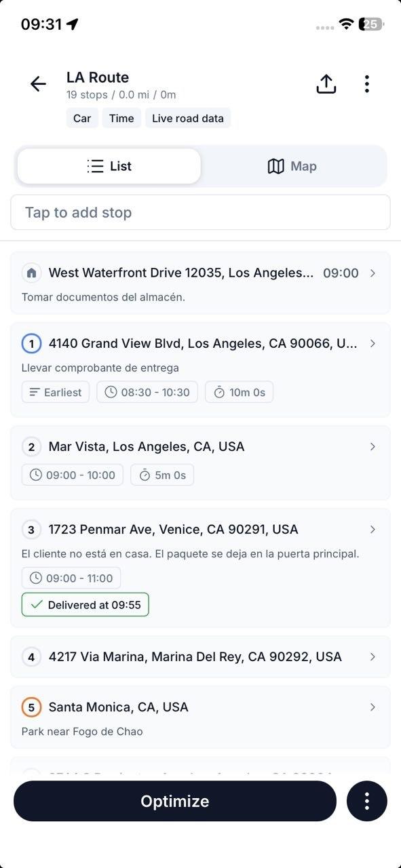Open the floating three-dot action button near Optimize
The height and width of the screenshot is (868, 401).
click(x=367, y=801)
